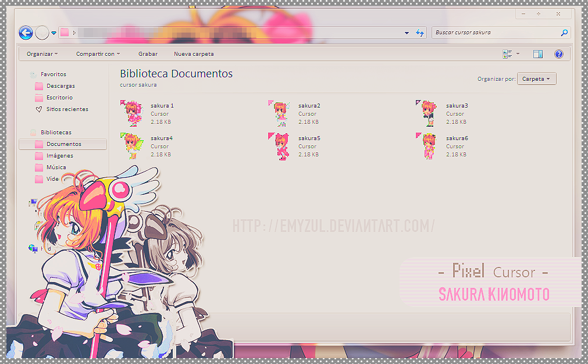Click the Bibliotecas icon in sidebar

click(x=33, y=133)
